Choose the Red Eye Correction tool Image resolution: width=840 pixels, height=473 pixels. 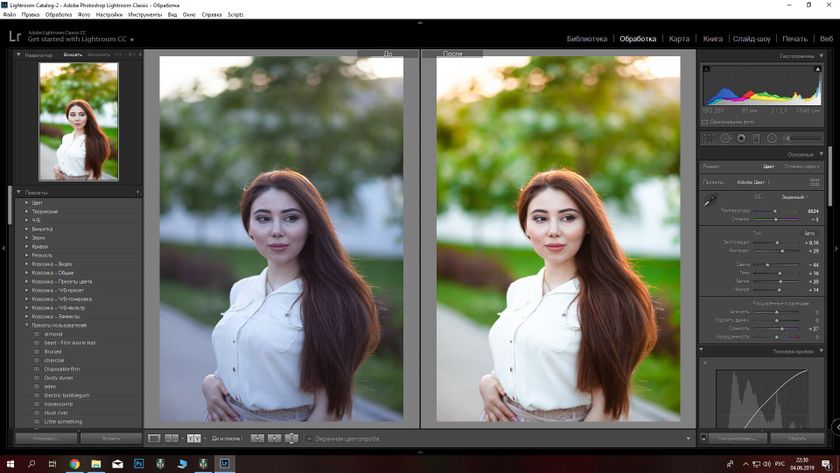741,138
